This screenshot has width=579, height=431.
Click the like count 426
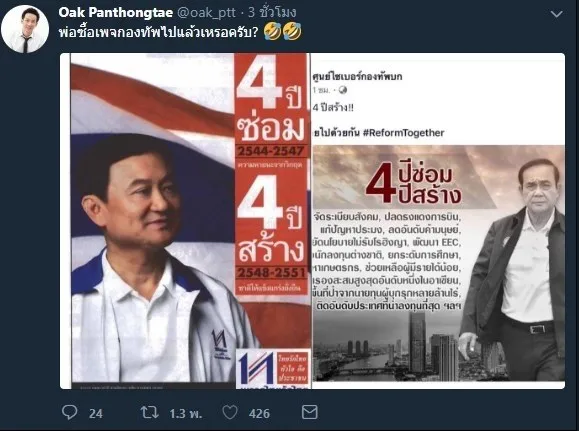pyautogui.click(x=259, y=413)
